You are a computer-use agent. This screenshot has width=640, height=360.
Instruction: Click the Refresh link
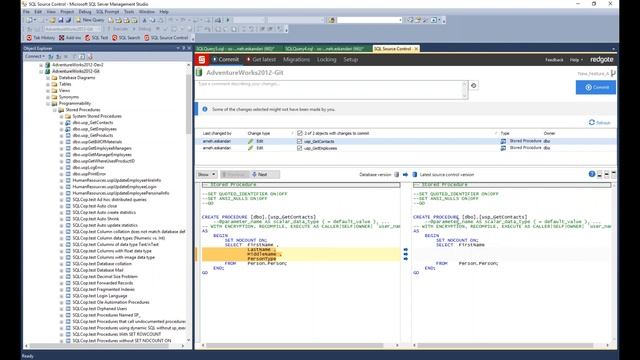(x=600, y=122)
